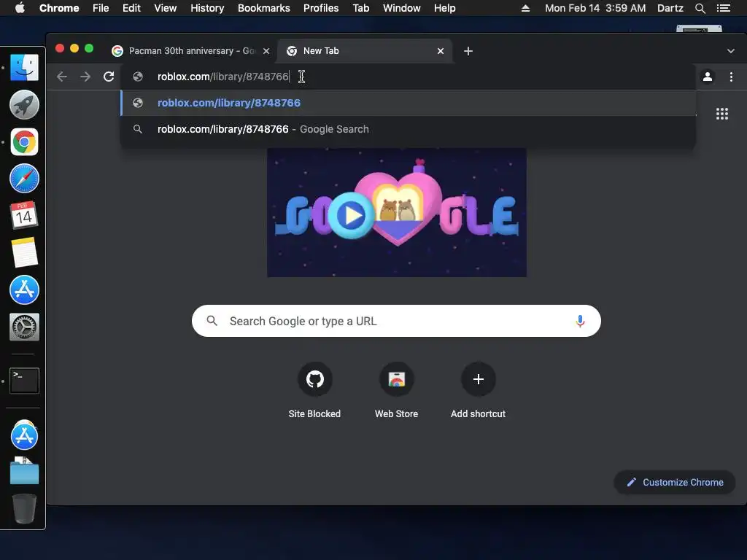This screenshot has height=560, width=747.
Task: Click the Dartz user name in menu bar
Action: click(x=670, y=8)
